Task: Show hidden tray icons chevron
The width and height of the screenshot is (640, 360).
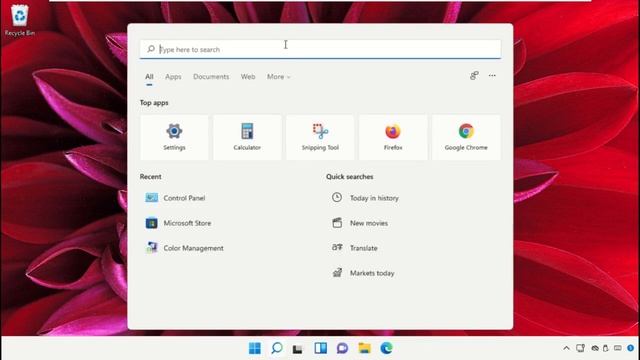Action: click(566, 348)
